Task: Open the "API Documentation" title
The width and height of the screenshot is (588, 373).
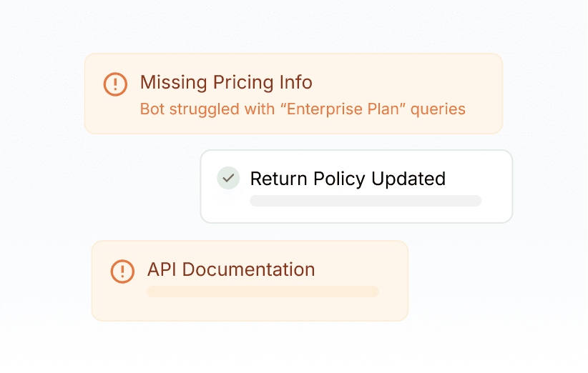Action: point(231,269)
